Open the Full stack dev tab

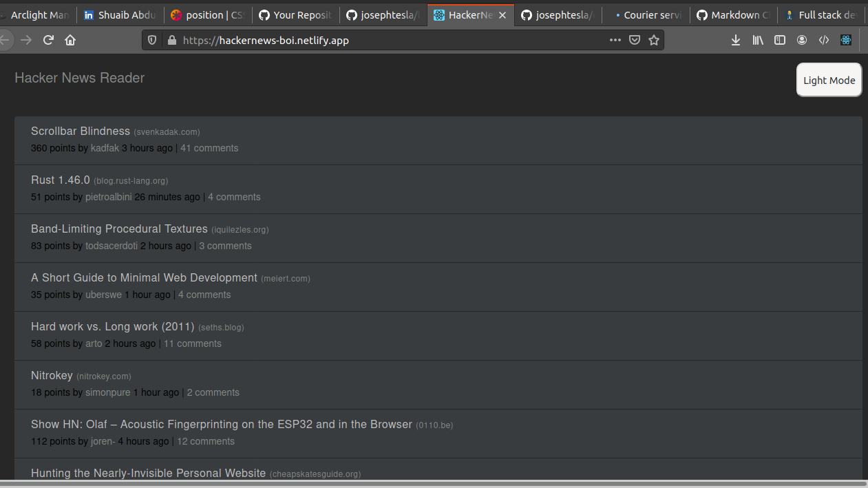[x=821, y=14]
